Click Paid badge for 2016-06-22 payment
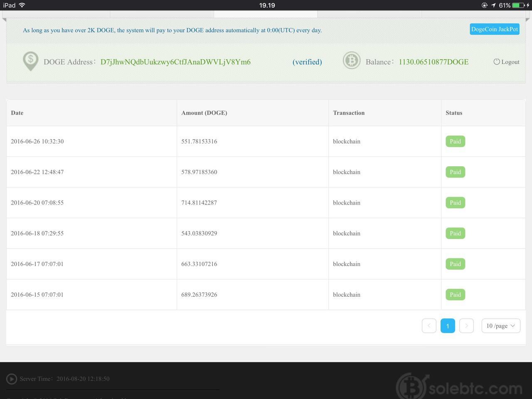Viewport: 532px width, 399px height. (x=456, y=172)
